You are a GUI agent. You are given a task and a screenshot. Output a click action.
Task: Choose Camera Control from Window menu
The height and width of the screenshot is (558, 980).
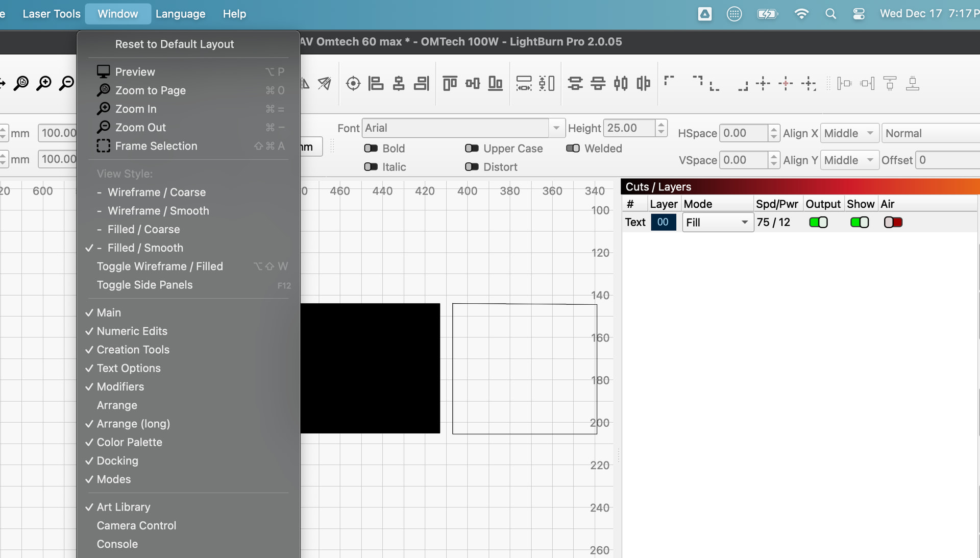(136, 525)
